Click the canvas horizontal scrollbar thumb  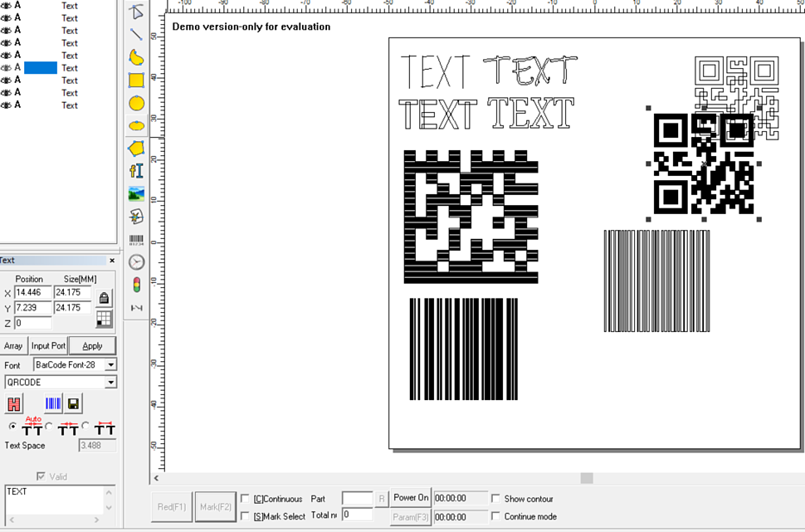[587, 478]
